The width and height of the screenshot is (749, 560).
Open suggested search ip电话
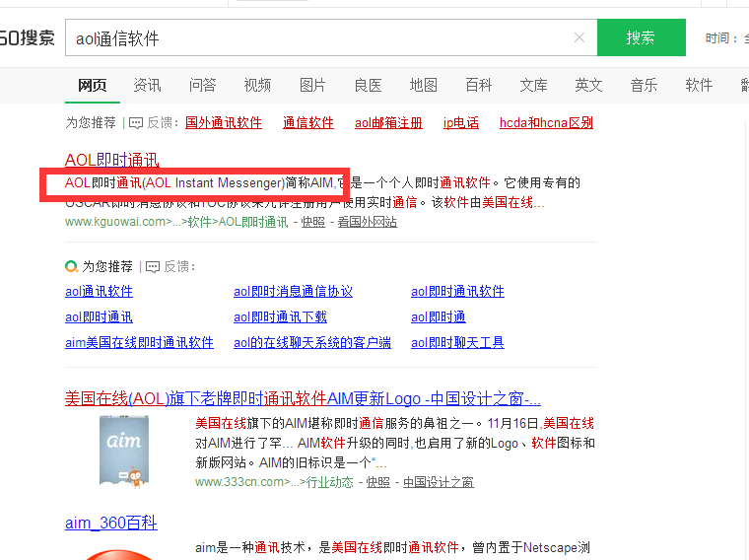tap(461, 123)
